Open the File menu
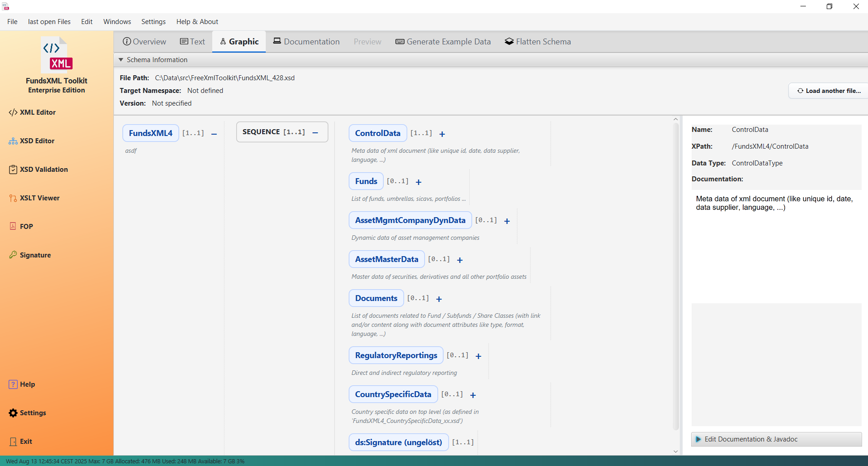 pyautogui.click(x=12, y=21)
